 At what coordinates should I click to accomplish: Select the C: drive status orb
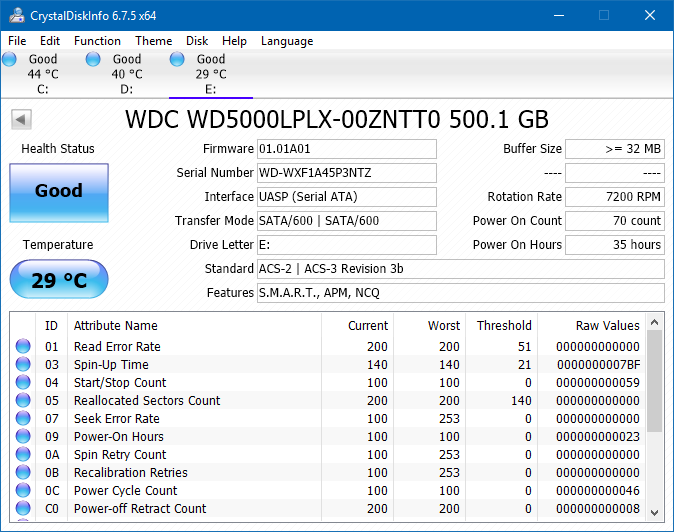tap(9, 59)
